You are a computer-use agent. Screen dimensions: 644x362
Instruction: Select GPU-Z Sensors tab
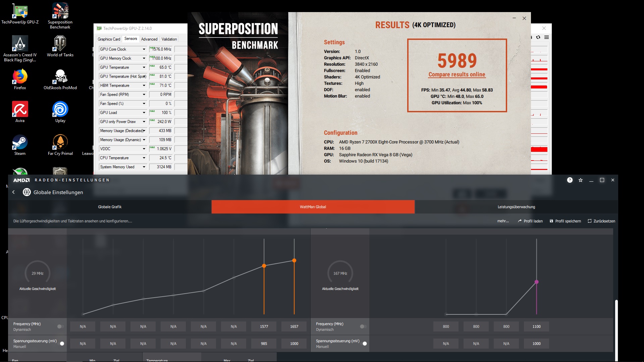[x=130, y=39]
